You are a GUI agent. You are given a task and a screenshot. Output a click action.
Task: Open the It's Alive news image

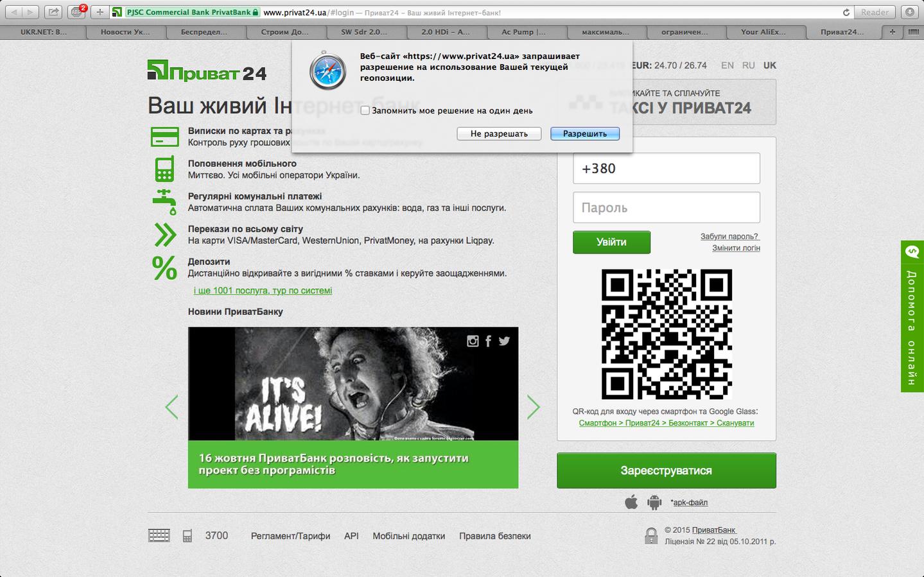tap(353, 384)
